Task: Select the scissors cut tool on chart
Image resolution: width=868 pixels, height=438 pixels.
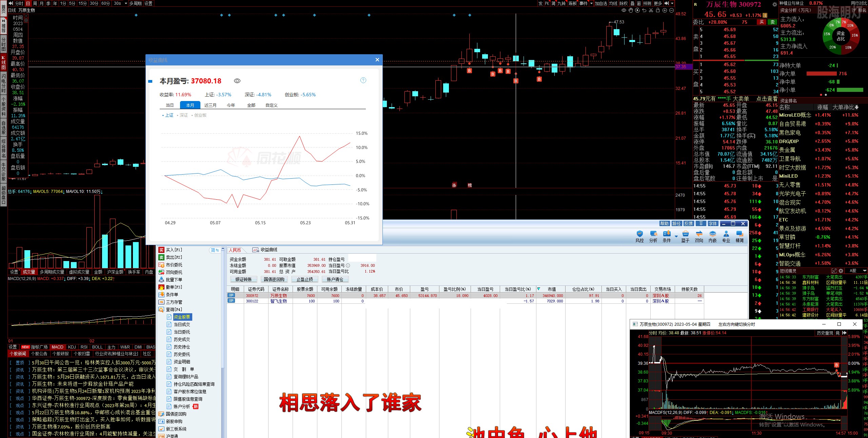Action: coord(651,10)
